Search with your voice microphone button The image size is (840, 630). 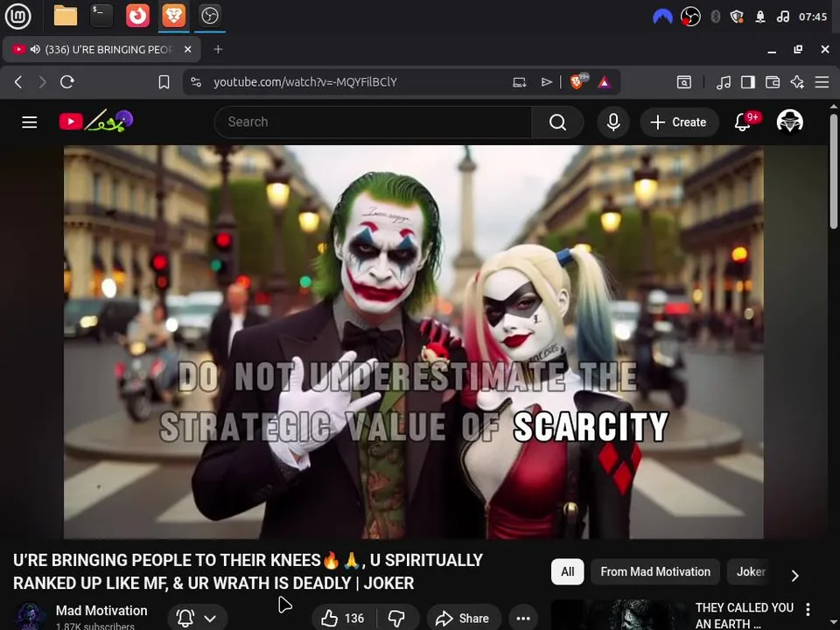[x=613, y=122]
